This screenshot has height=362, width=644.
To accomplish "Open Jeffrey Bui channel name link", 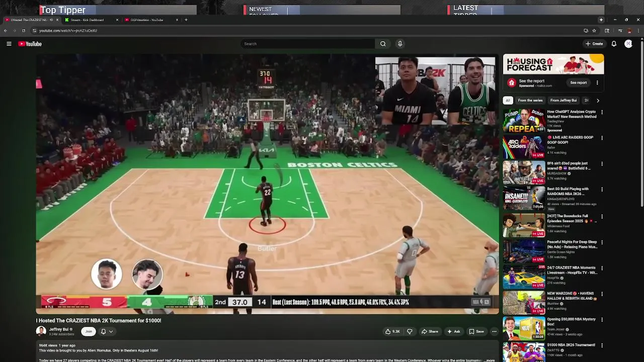I will [59, 329].
